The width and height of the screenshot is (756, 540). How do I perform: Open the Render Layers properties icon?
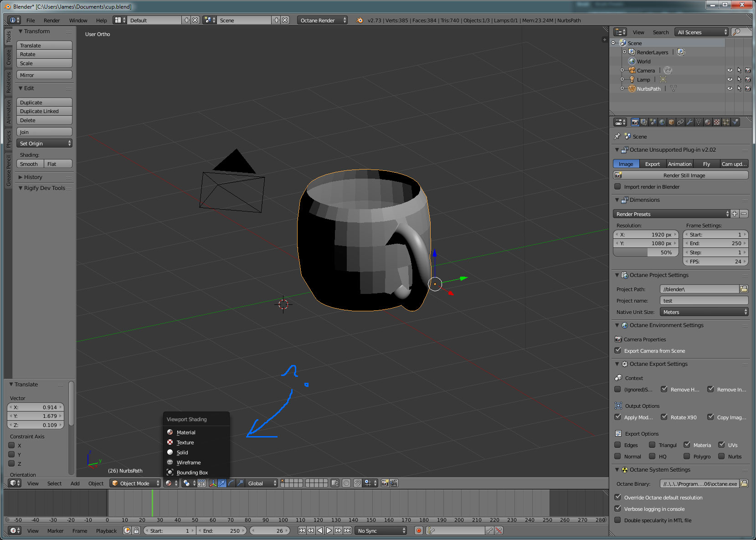[x=643, y=122]
